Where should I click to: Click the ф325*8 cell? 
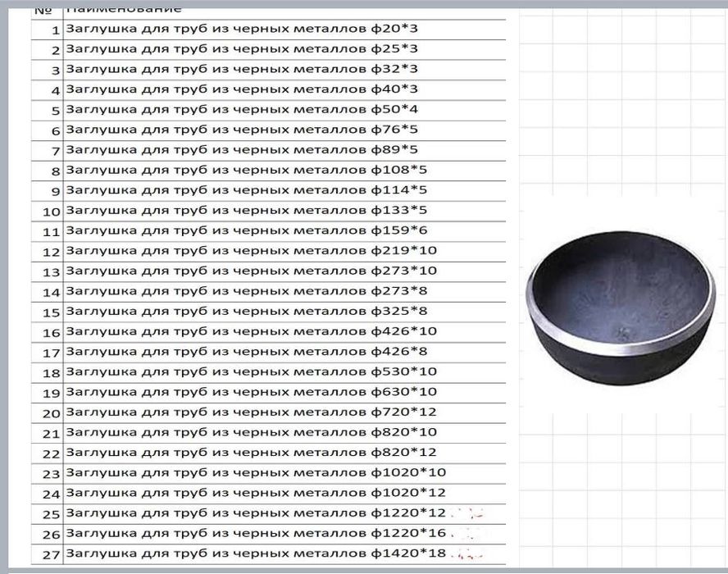[x=284, y=312]
